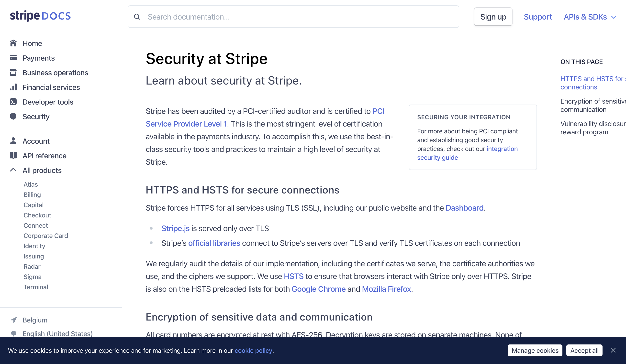This screenshot has width=626, height=364.
Task: Click the Financial services bar chart icon
Action: [13, 87]
